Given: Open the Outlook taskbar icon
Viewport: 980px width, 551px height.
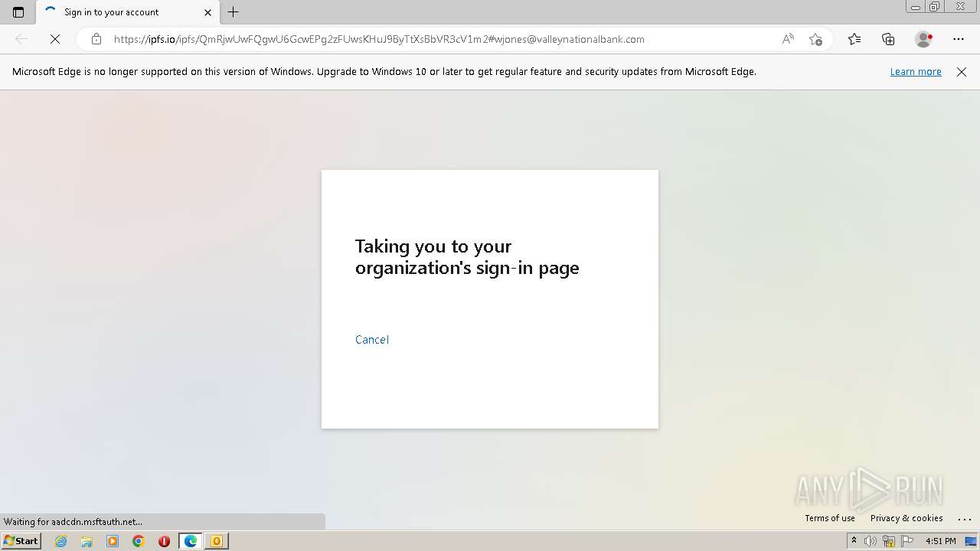Looking at the screenshot, I should 217,541.
